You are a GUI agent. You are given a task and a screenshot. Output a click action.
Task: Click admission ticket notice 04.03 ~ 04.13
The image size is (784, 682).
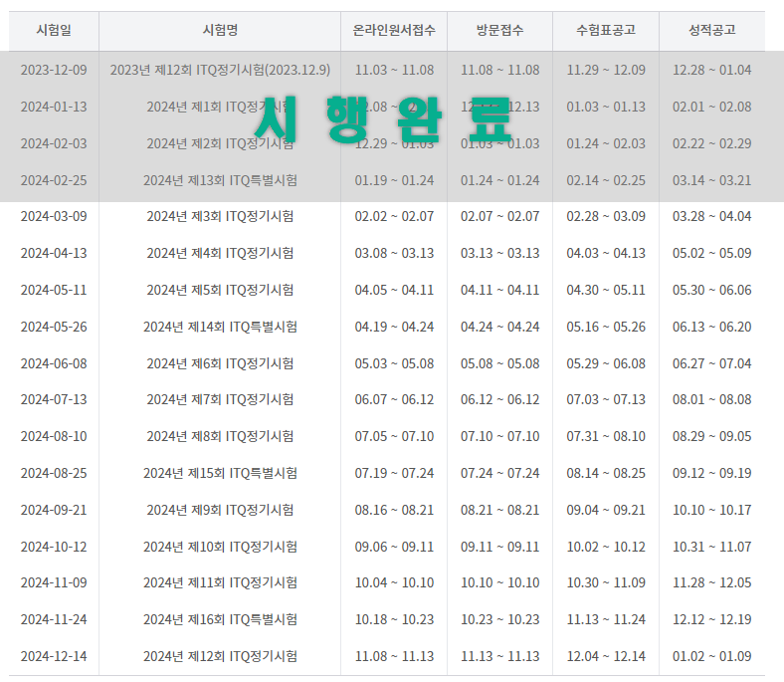606,254
